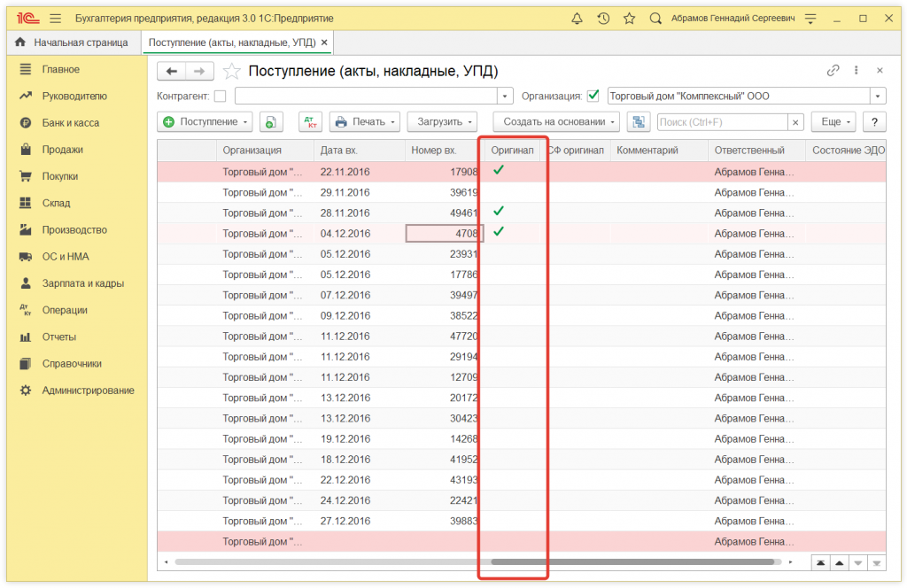Viewport: 907px width, 588px height.
Task: Click the navigate back arrow button
Action: coord(172,71)
